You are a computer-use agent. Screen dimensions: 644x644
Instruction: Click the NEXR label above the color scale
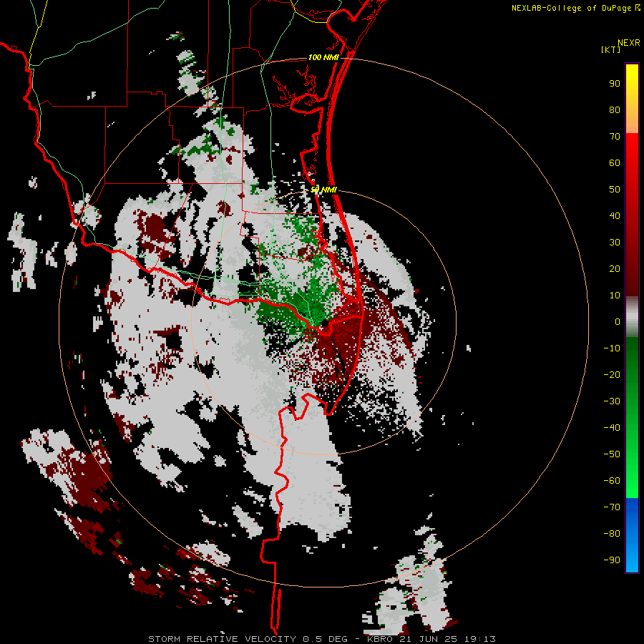629,43
